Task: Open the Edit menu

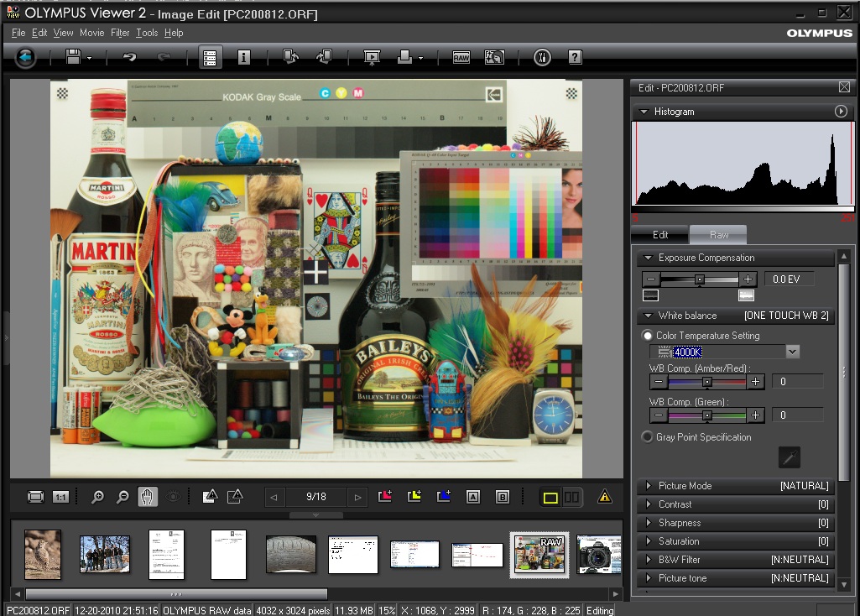Action: [x=39, y=33]
